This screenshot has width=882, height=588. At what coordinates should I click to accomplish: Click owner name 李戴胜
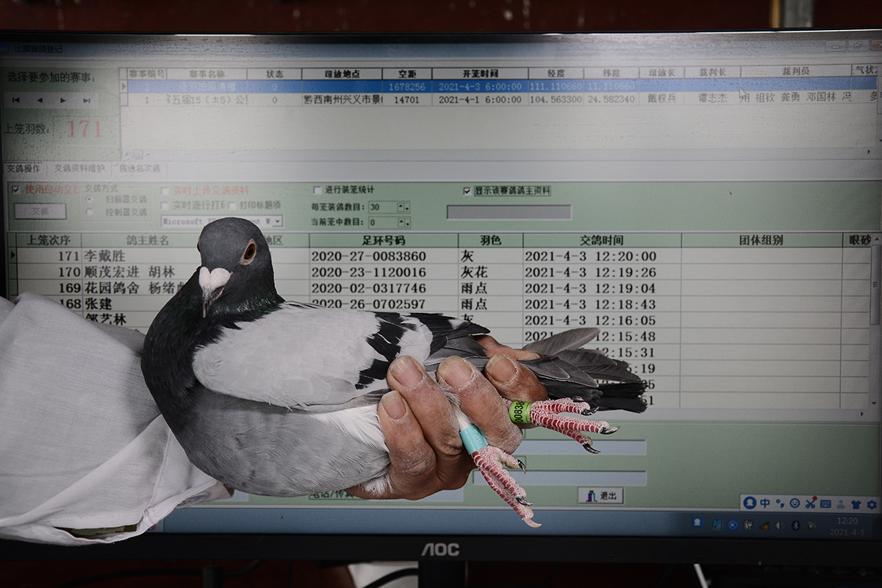coord(104,257)
